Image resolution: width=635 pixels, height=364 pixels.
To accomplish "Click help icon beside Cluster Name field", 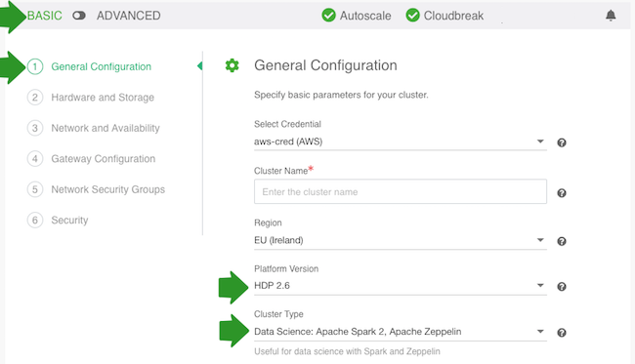I will 562,193.
